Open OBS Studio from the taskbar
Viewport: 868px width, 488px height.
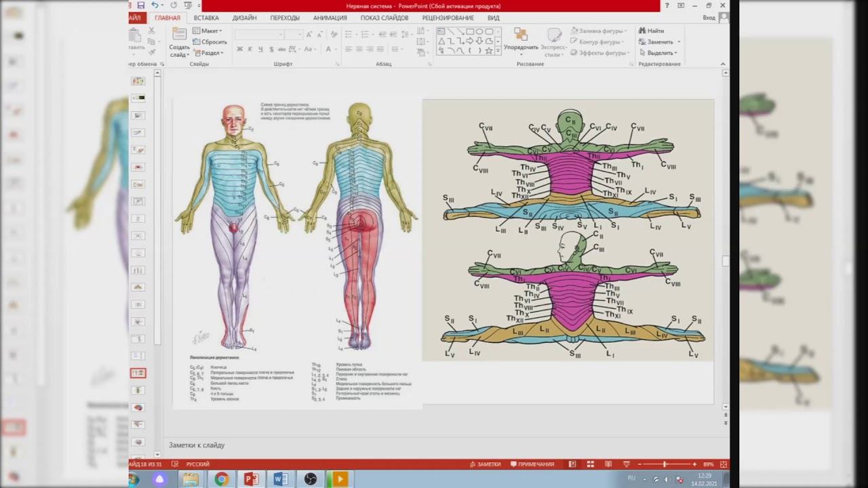point(311,480)
